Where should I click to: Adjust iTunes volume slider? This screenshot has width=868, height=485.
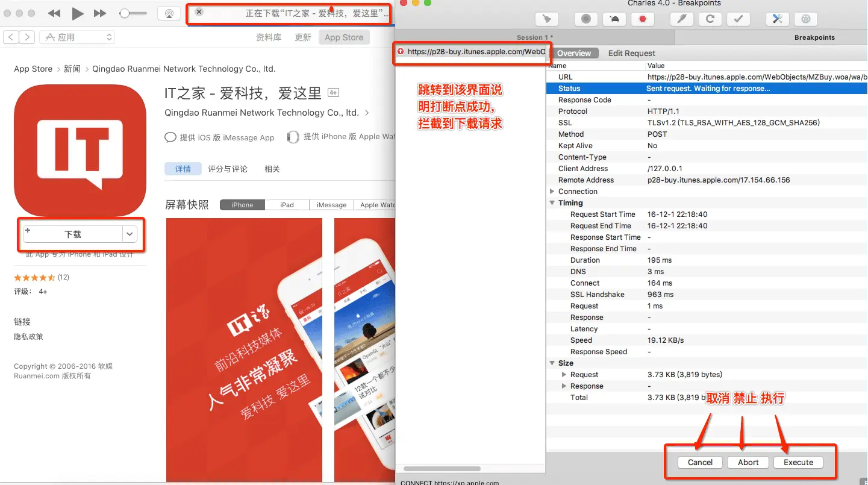(133, 13)
